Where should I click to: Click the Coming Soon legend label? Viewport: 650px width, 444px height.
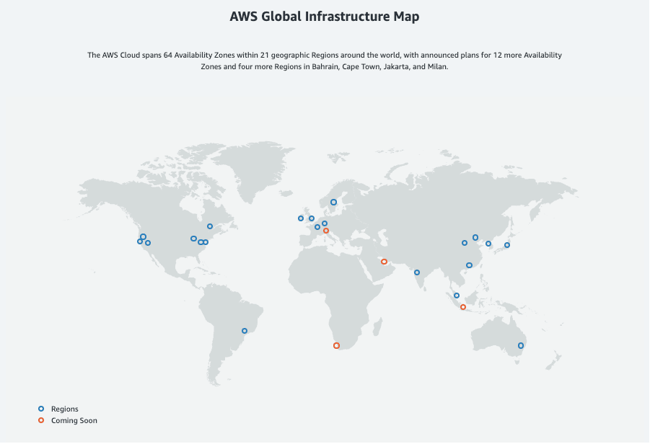pos(74,421)
